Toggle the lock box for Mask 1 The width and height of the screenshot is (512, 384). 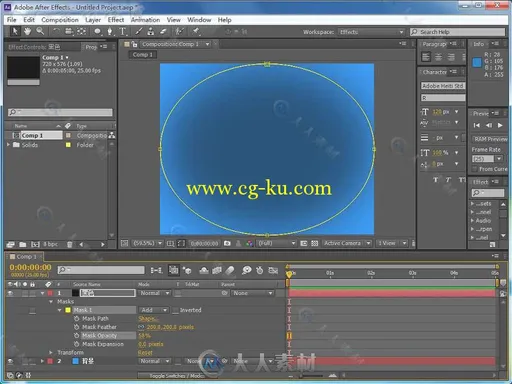tap(32, 310)
